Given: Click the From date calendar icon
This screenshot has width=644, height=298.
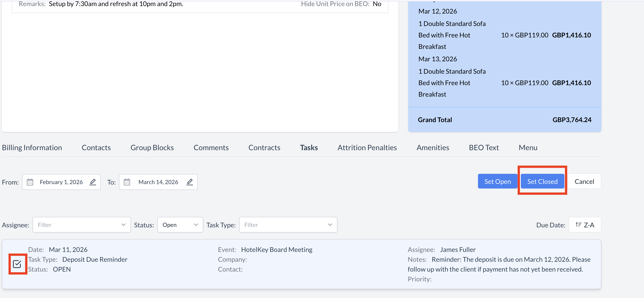Looking at the screenshot, I should click(x=30, y=182).
